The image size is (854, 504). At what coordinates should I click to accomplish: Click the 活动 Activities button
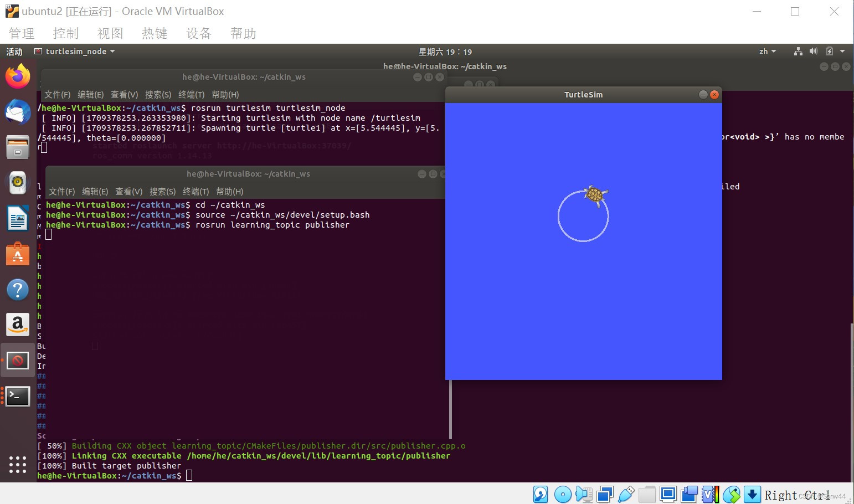[x=14, y=52]
